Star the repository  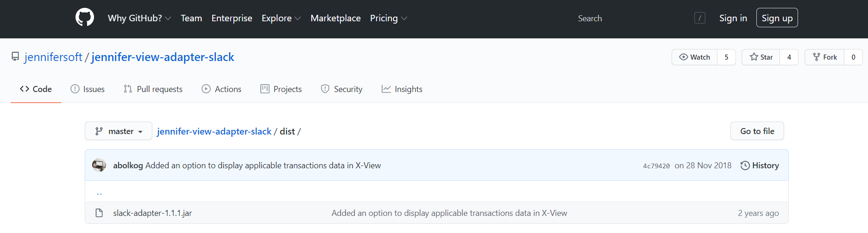761,57
